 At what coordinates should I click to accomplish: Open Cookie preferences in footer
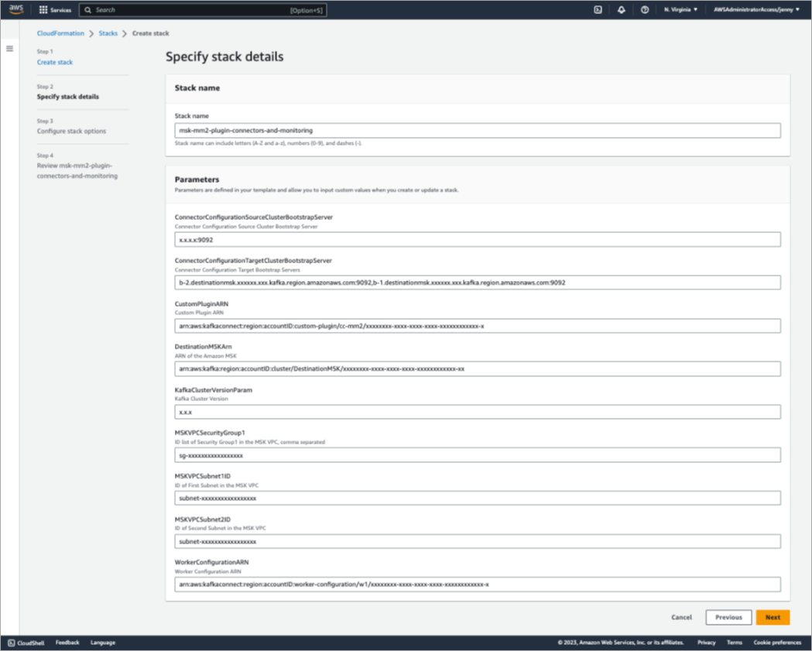[777, 642]
